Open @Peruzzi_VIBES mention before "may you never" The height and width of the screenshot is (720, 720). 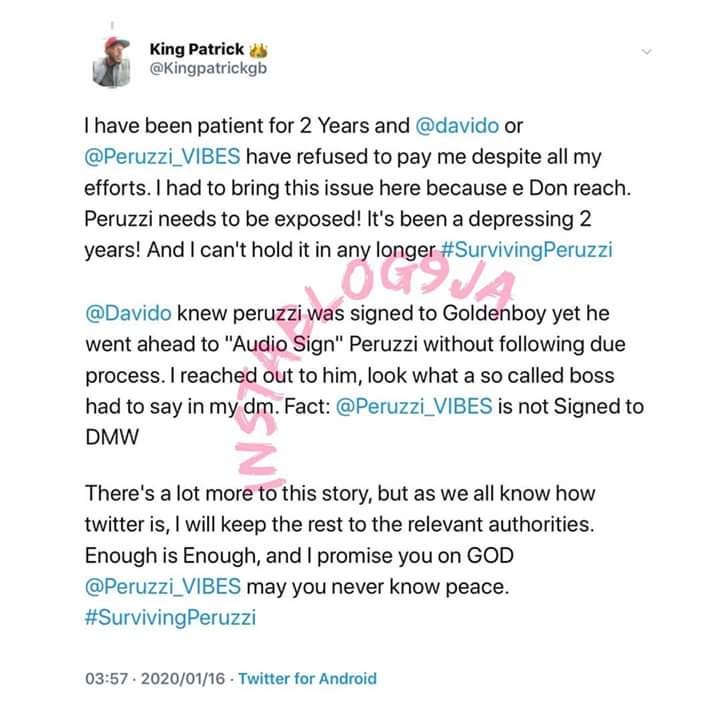coord(163,587)
